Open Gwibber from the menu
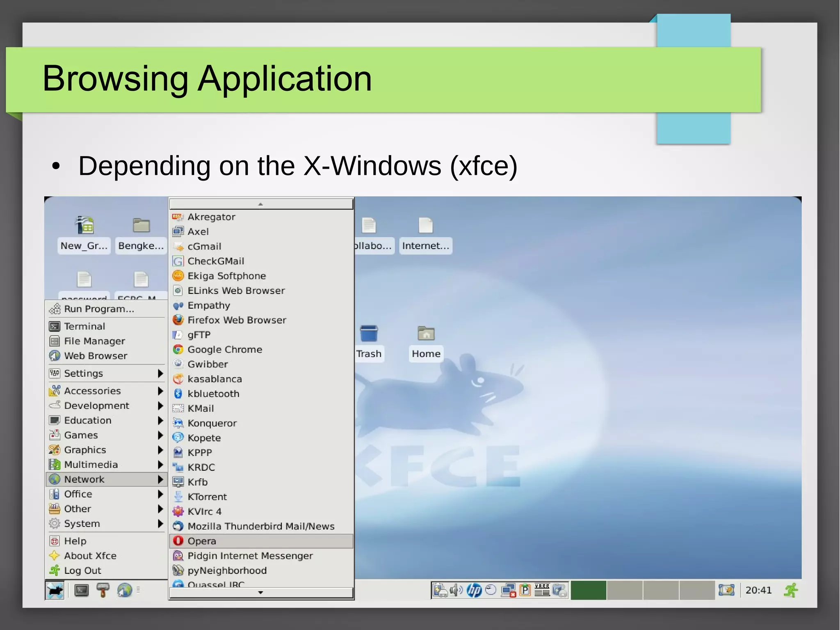Viewport: 840px width, 630px height. (261, 364)
